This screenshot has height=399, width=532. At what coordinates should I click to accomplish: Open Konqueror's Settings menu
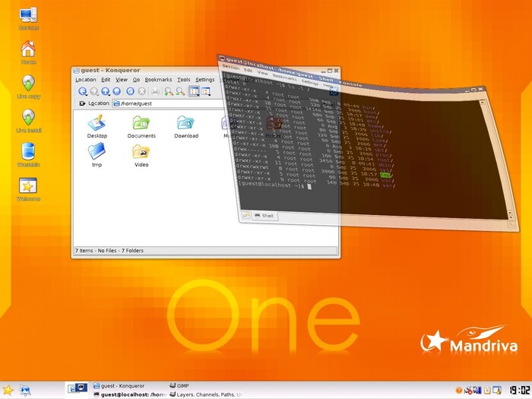click(x=204, y=79)
